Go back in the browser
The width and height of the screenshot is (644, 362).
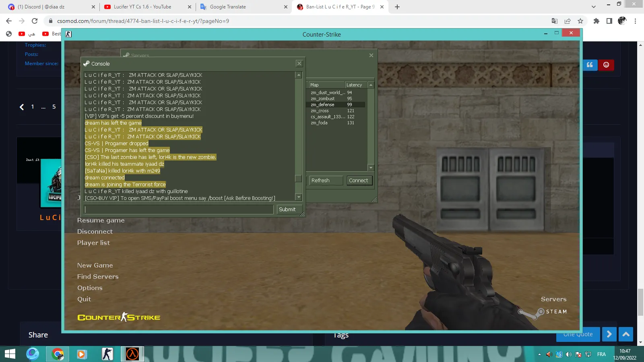pos(9,21)
